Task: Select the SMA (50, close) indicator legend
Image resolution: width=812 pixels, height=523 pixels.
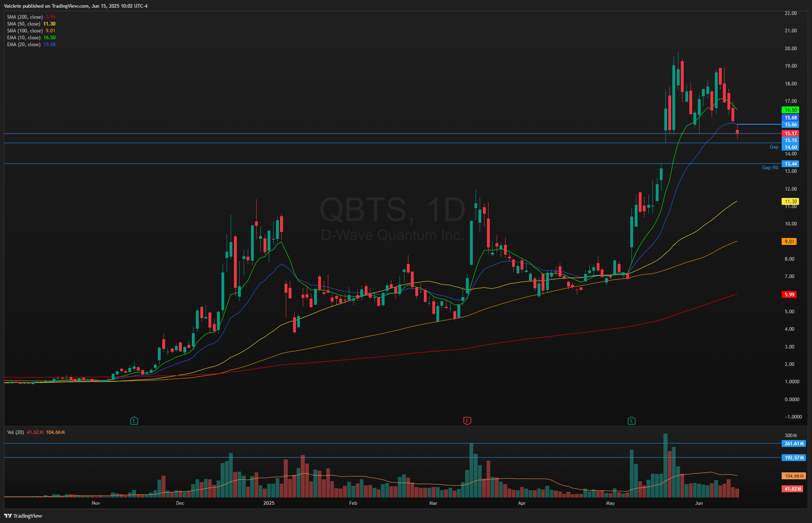Action: click(x=31, y=24)
